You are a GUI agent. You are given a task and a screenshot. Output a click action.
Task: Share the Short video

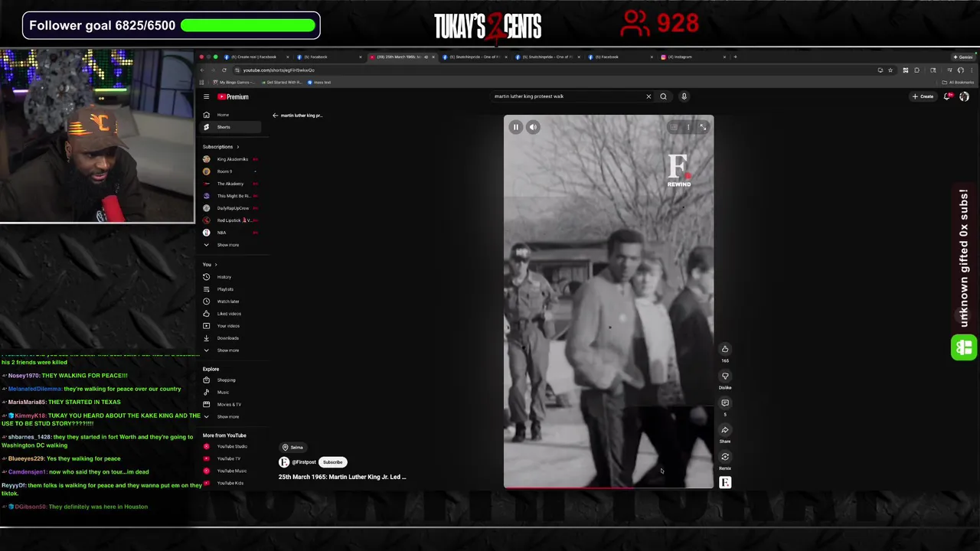tap(725, 429)
